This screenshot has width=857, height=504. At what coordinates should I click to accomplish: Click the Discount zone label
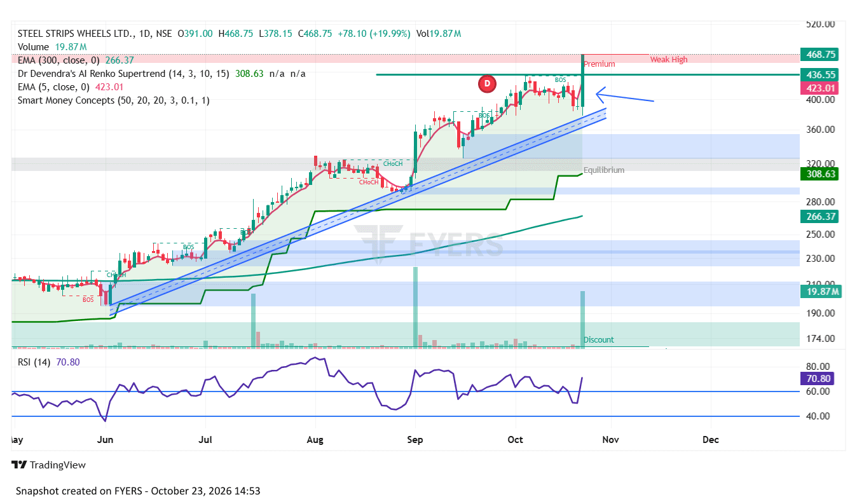pyautogui.click(x=599, y=340)
